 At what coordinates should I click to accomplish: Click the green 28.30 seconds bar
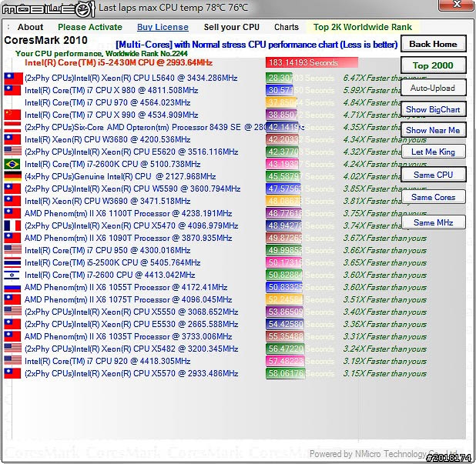pos(280,78)
